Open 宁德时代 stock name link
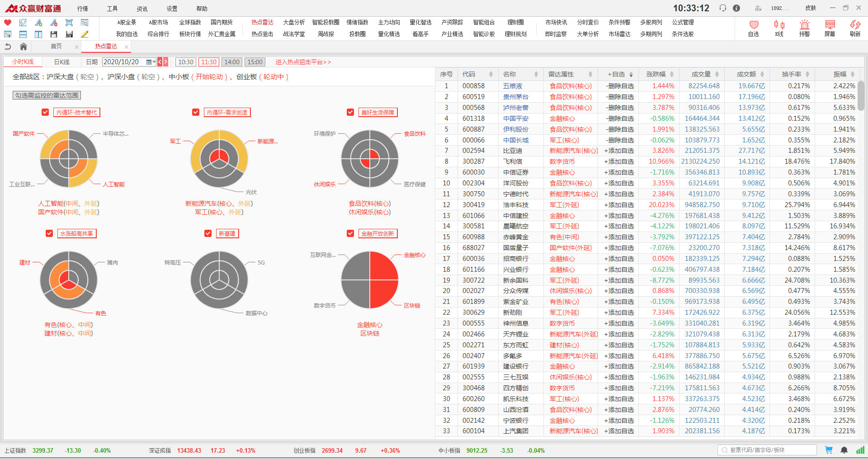The image size is (868, 459). 516,194
